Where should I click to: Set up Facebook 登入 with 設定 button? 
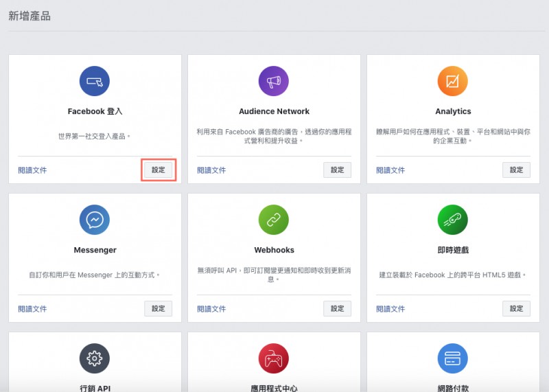(x=159, y=170)
